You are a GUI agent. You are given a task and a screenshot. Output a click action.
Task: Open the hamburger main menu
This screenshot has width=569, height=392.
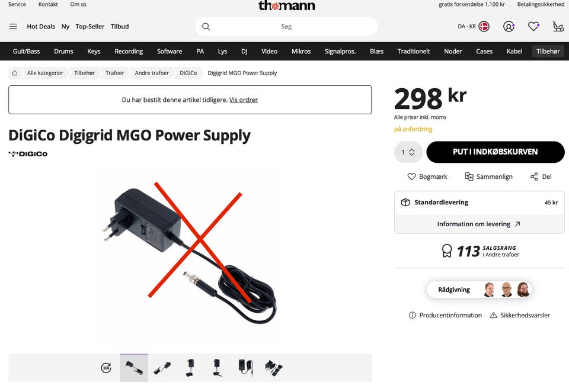pyautogui.click(x=13, y=27)
